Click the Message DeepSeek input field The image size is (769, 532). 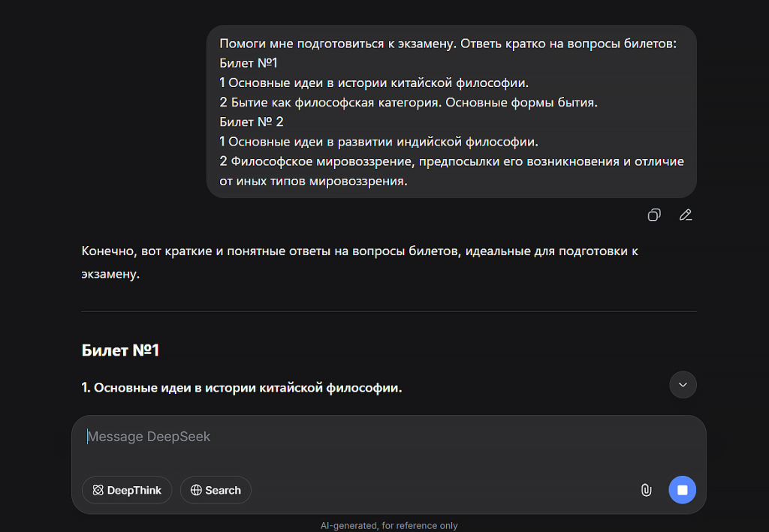(300, 436)
